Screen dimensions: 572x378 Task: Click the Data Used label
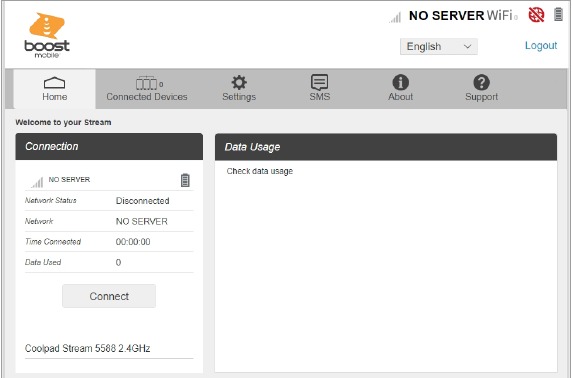pos(43,262)
